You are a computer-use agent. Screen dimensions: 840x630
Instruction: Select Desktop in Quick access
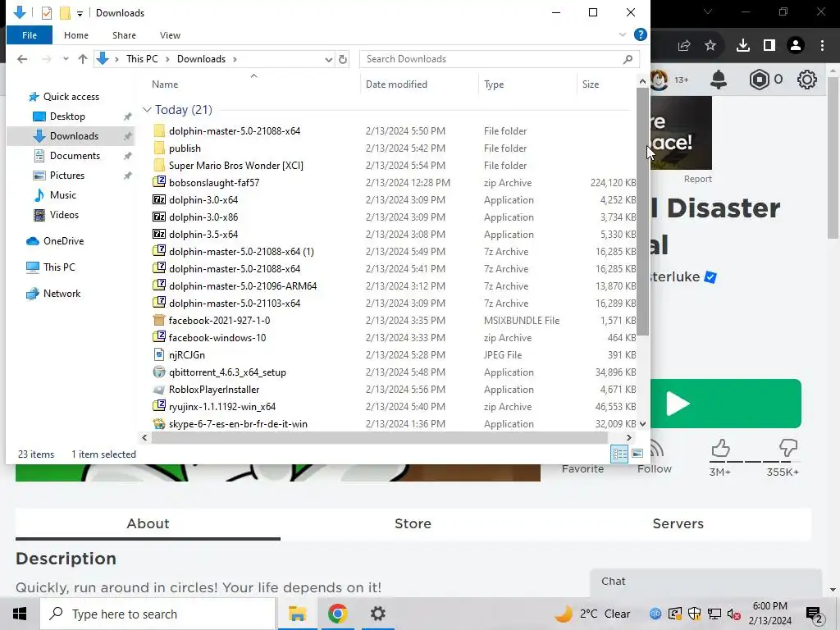pyautogui.click(x=67, y=116)
